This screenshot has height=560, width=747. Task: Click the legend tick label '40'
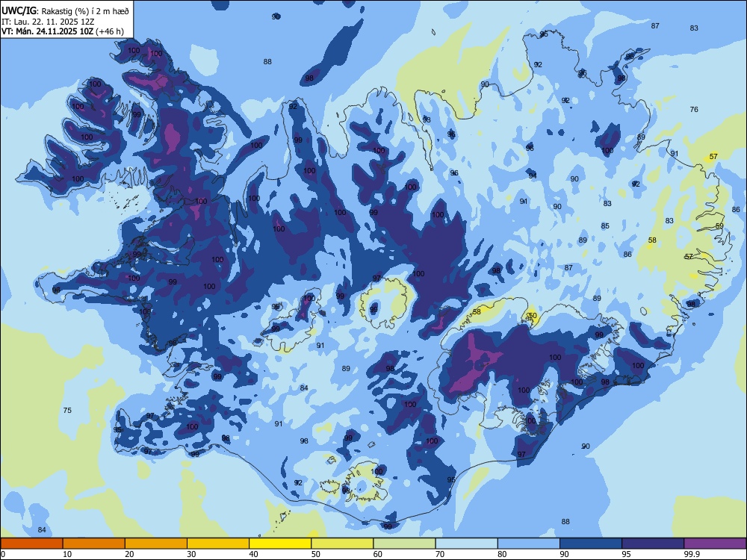point(253,554)
